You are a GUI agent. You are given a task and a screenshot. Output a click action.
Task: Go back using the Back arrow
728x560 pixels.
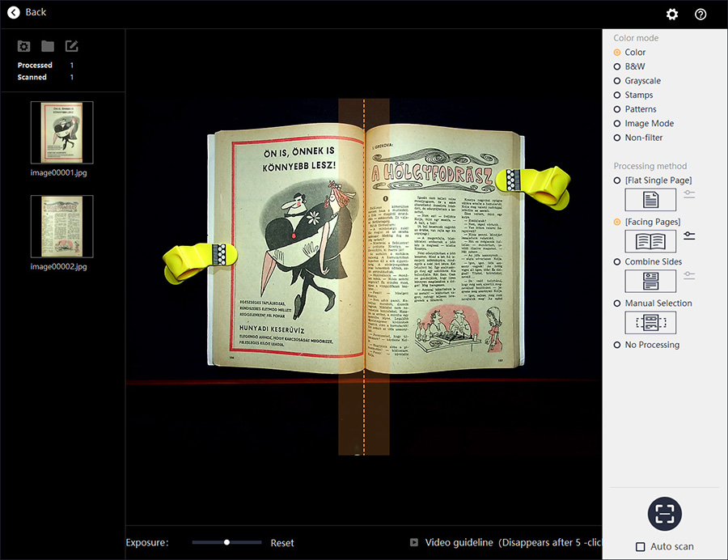point(14,12)
